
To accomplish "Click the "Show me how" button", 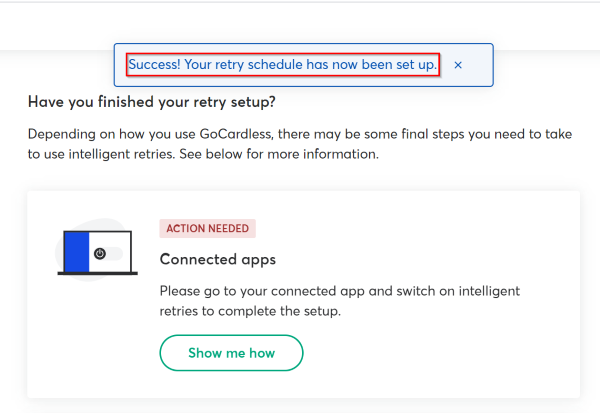I will (x=231, y=353).
